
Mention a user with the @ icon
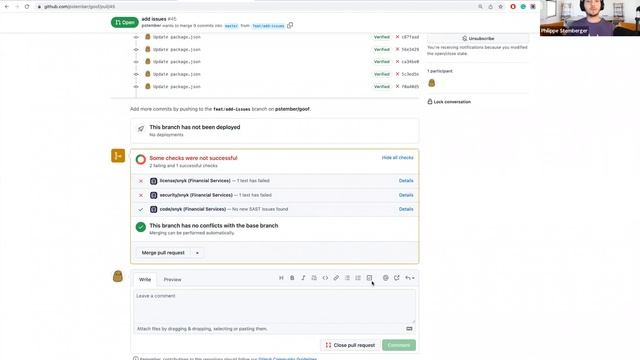[x=386, y=278]
